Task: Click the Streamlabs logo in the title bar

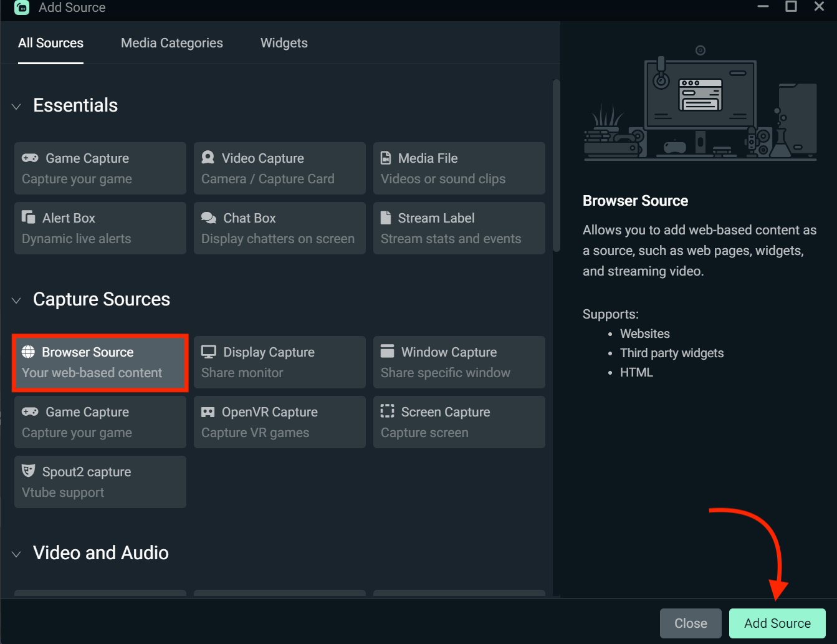Action: coord(21,8)
